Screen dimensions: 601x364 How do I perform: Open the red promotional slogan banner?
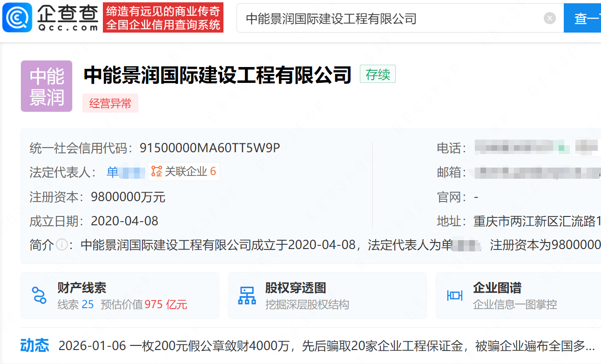163,18
